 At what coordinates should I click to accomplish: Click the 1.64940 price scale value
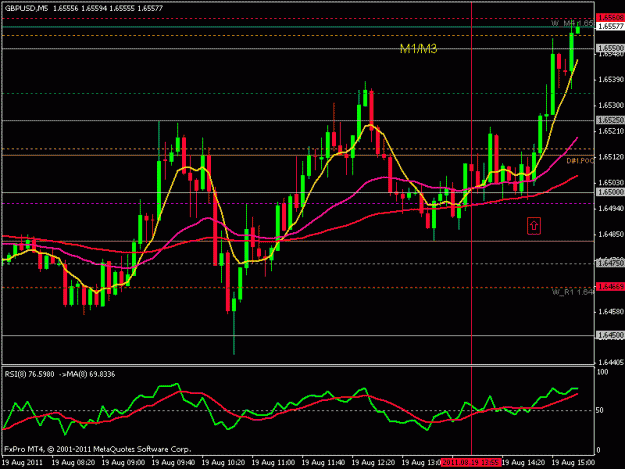pyautogui.click(x=611, y=208)
